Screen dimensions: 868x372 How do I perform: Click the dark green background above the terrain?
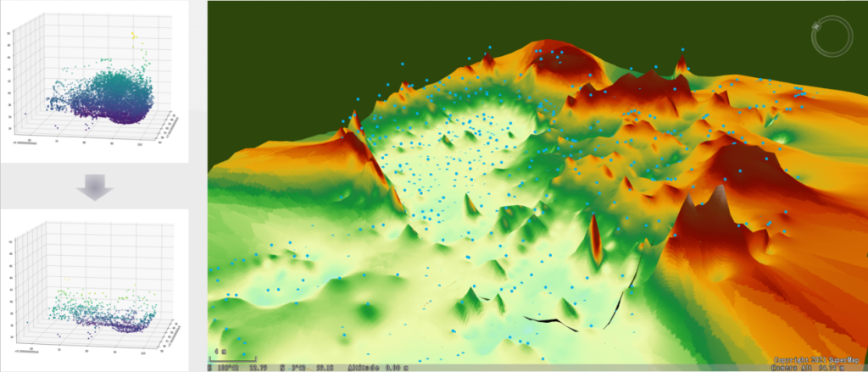[x=339, y=42]
